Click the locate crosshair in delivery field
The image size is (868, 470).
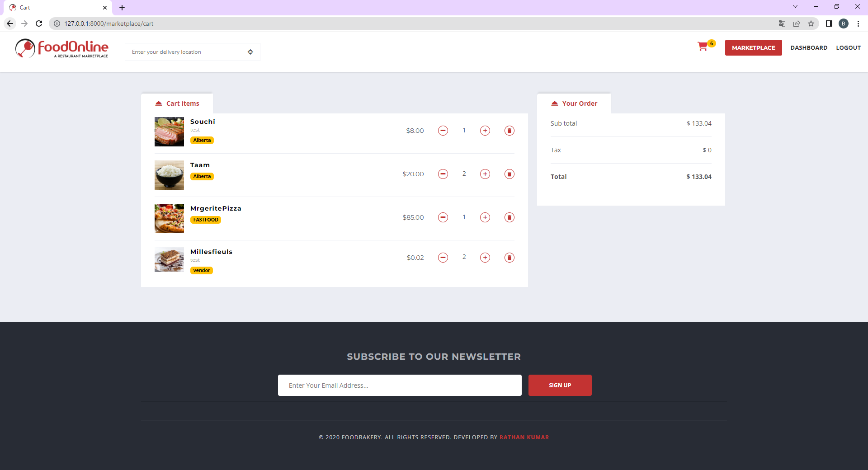(x=250, y=52)
